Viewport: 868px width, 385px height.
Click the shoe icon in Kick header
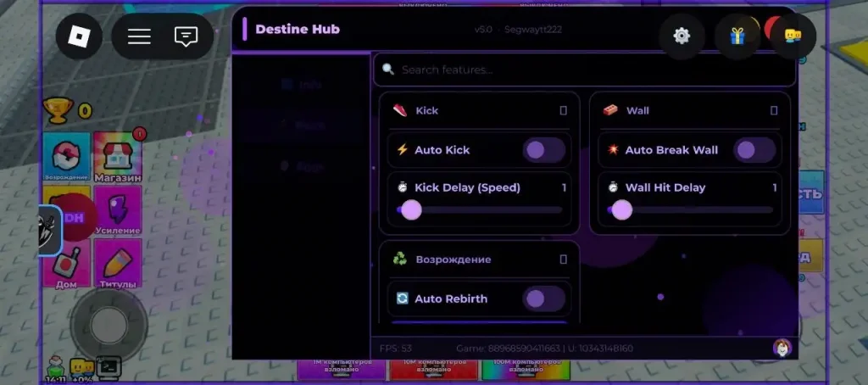tap(400, 110)
